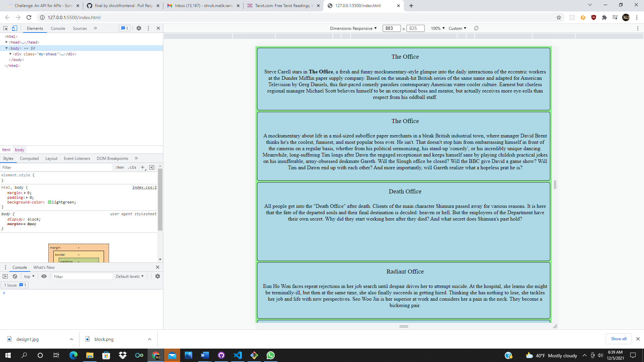The width and height of the screenshot is (644, 362).
Task: Select the inspect element cursor tool
Action: (x=5, y=28)
